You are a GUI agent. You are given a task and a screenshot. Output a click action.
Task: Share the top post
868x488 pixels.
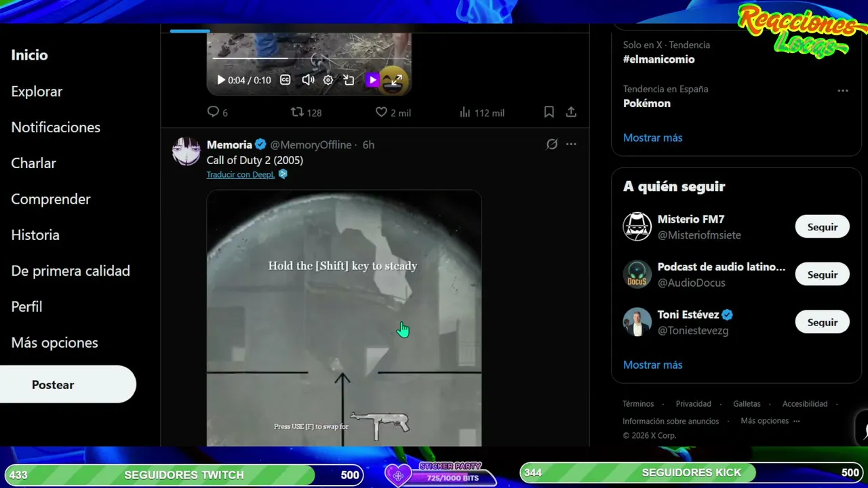point(571,113)
